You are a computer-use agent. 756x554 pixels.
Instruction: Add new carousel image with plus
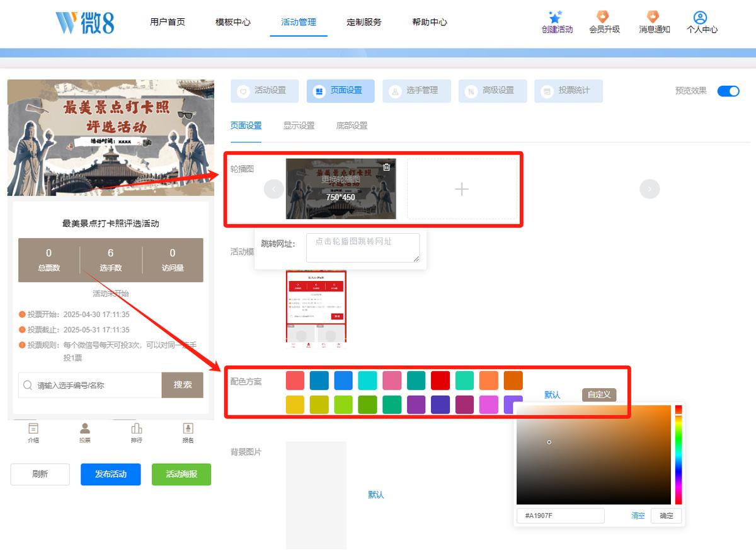pyautogui.click(x=462, y=189)
